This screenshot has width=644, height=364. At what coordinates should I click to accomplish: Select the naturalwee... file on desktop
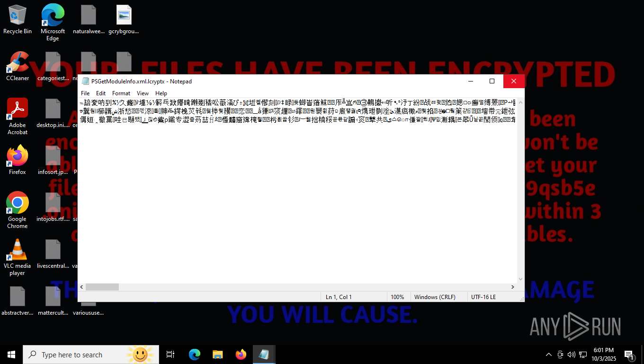click(89, 19)
